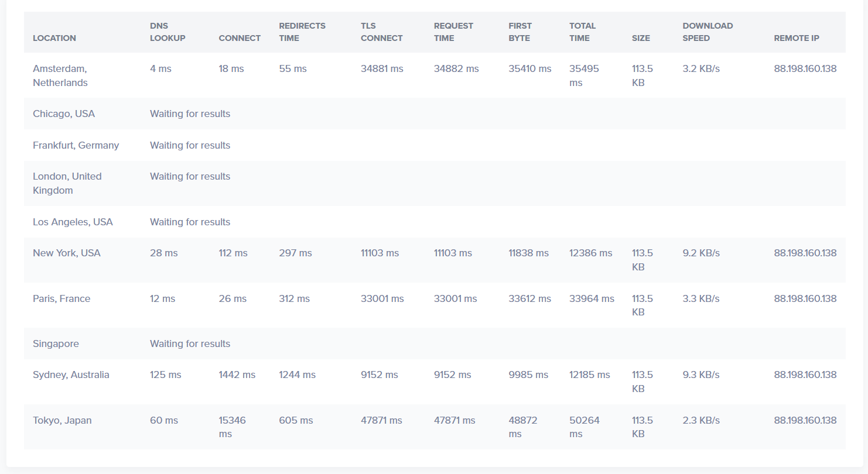868x474 pixels.
Task: Click the SIZE column header
Action: pos(641,38)
